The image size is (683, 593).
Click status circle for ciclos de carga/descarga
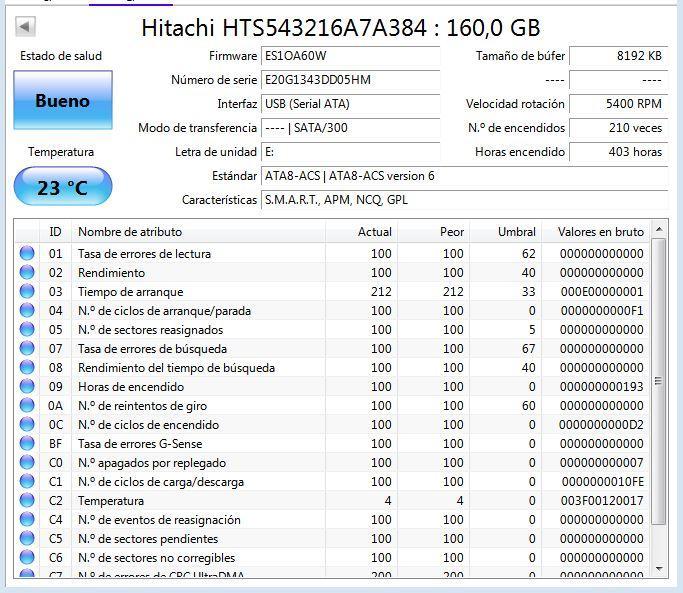27,481
